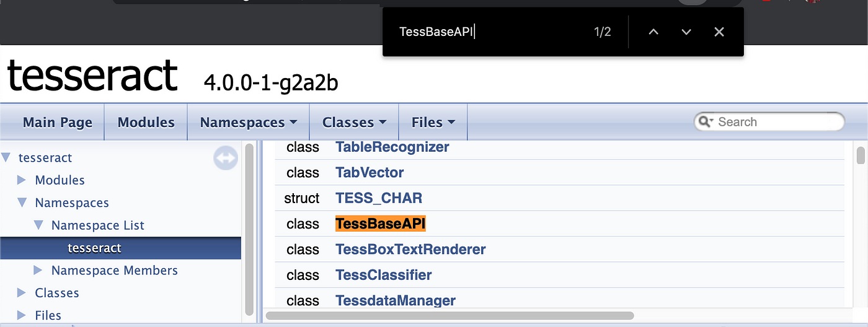The width and height of the screenshot is (868, 327).
Task: Select tesseract root item in tree
Action: [x=45, y=158]
